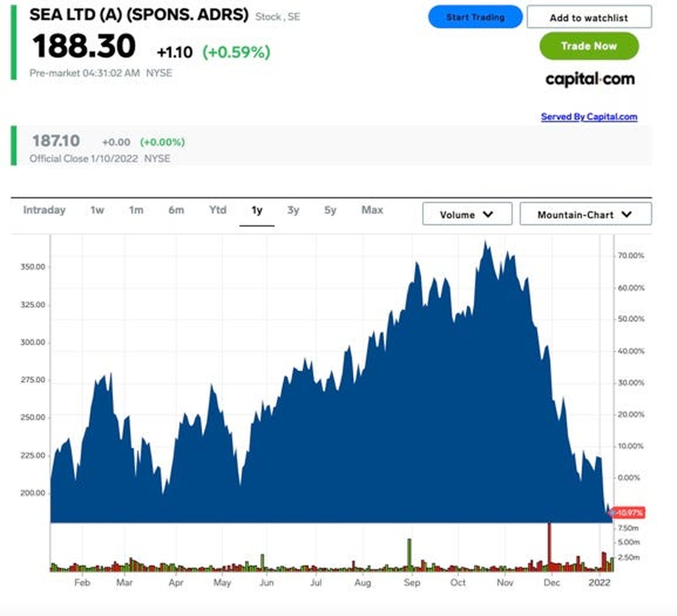Click the Volume dropdown chevron arrow
677x616 pixels.
tap(488, 214)
